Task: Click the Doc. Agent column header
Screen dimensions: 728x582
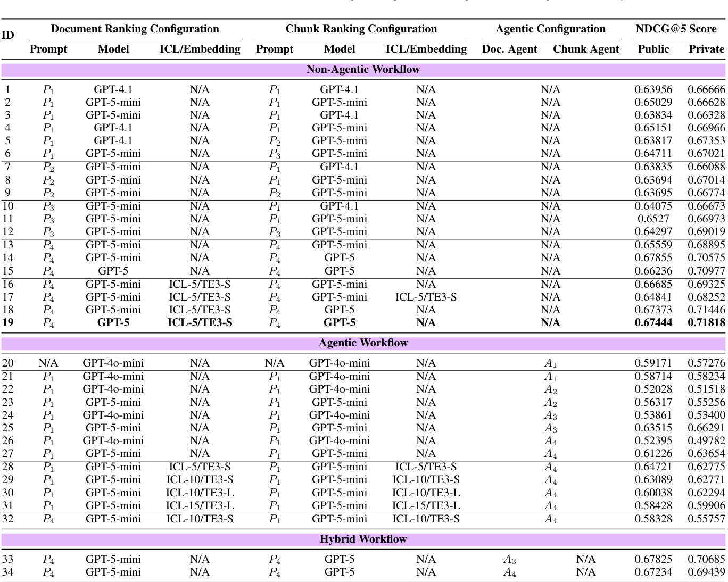Action: pyautogui.click(x=509, y=49)
